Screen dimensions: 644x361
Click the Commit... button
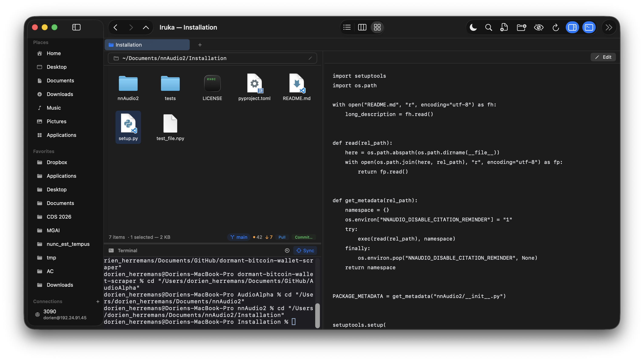point(303,237)
